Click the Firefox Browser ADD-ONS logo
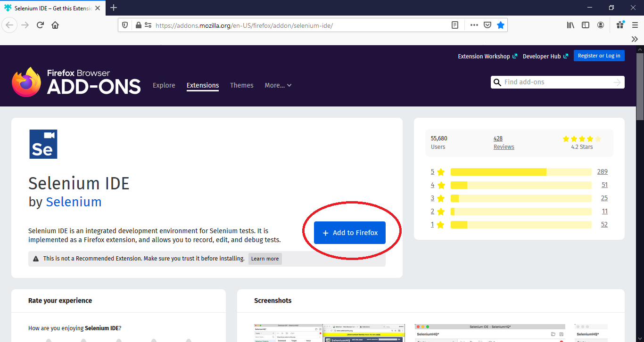The width and height of the screenshot is (644, 342). click(x=76, y=82)
